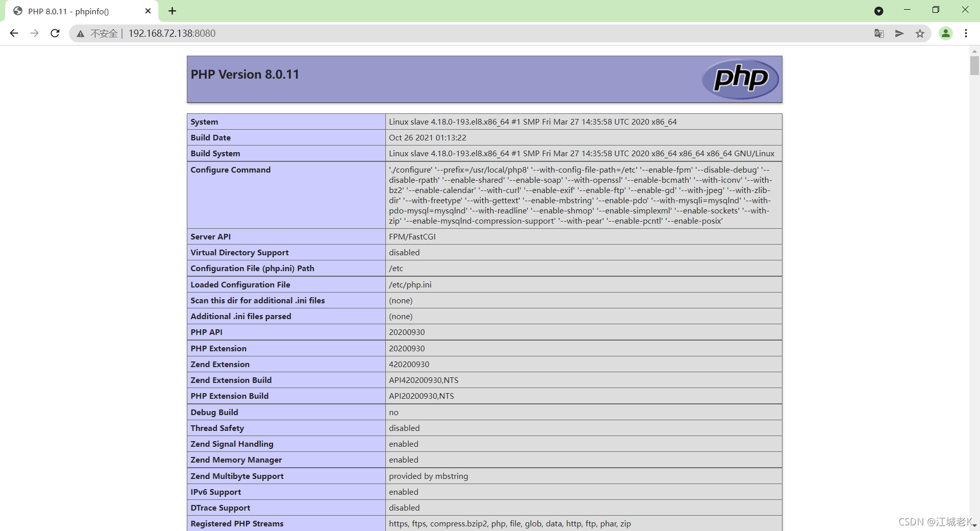
Task: Open the Google Translate page icon
Action: click(879, 33)
